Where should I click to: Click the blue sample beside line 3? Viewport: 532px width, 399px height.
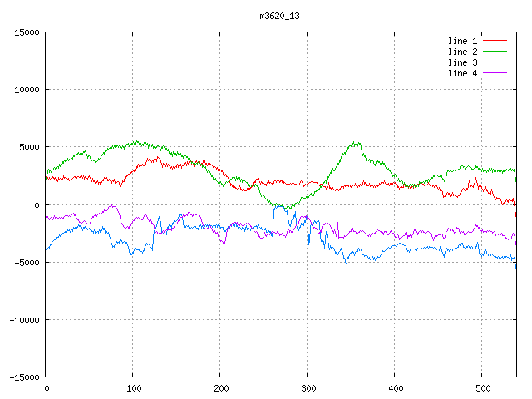coord(495,62)
